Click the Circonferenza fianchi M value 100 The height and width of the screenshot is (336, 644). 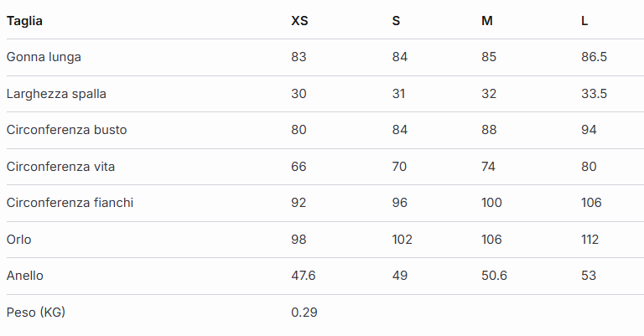(491, 203)
